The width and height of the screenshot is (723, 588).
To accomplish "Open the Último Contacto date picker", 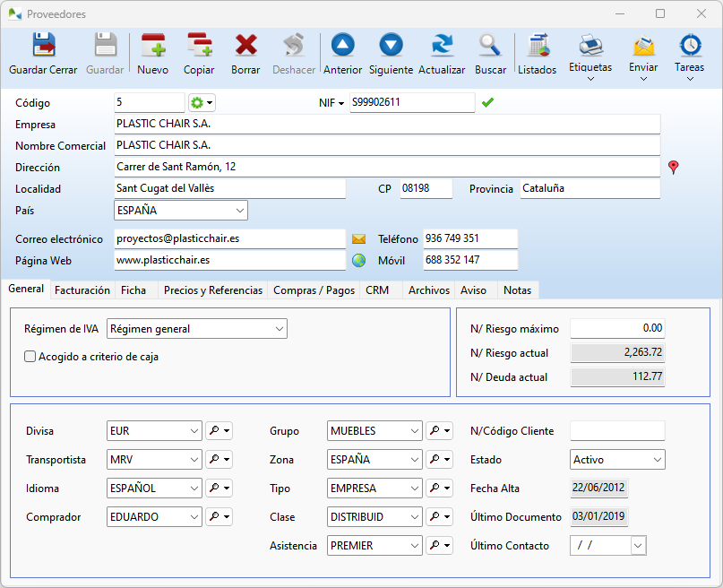I will pyautogui.click(x=638, y=546).
